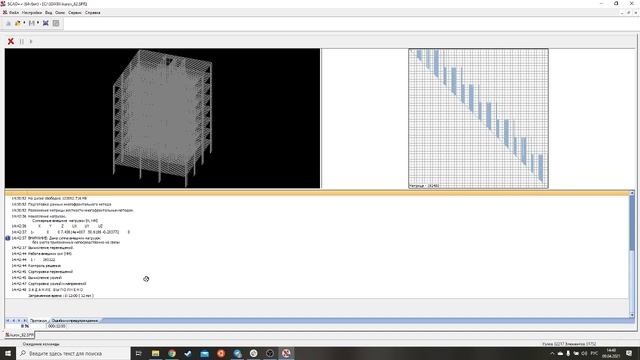Click the first log line stamped 14:42:45
This screenshot has height=360, width=640.
tap(42, 271)
